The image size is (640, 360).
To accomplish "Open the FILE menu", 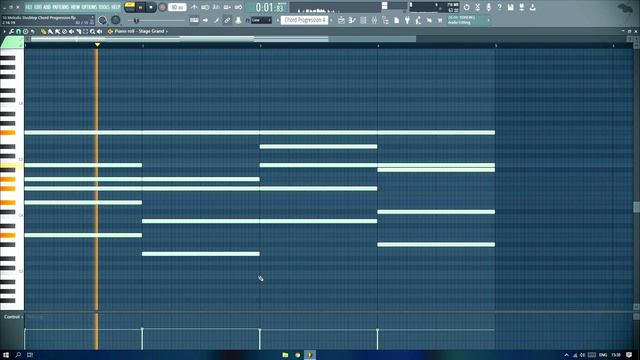I will 30,7.
